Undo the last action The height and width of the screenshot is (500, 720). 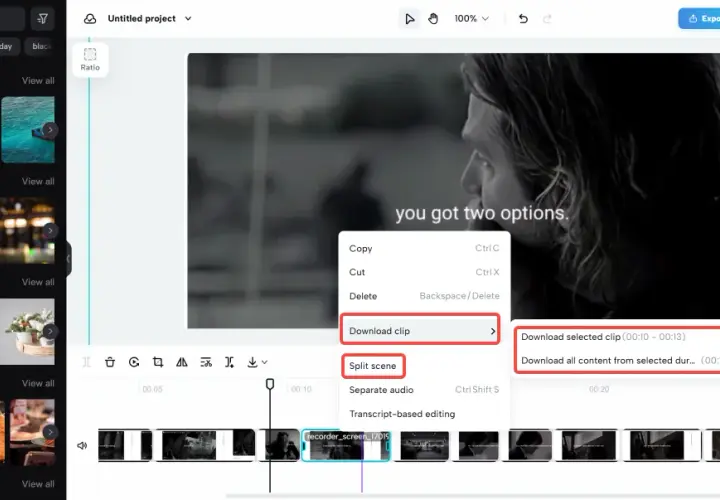click(523, 19)
